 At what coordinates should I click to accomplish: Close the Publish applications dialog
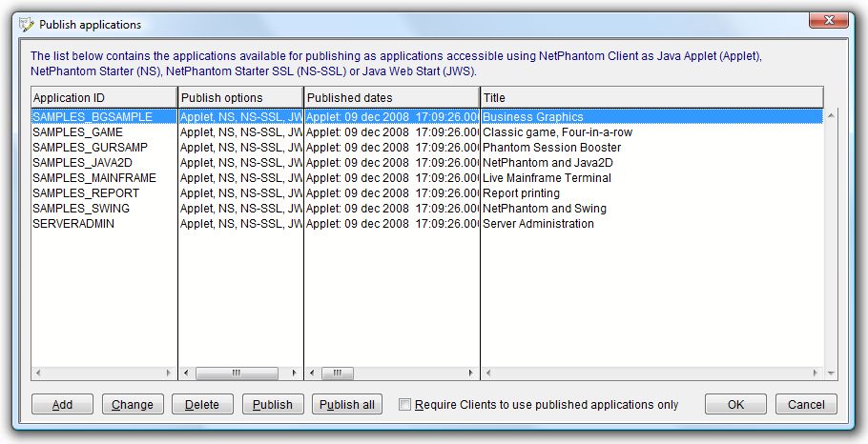(x=829, y=20)
